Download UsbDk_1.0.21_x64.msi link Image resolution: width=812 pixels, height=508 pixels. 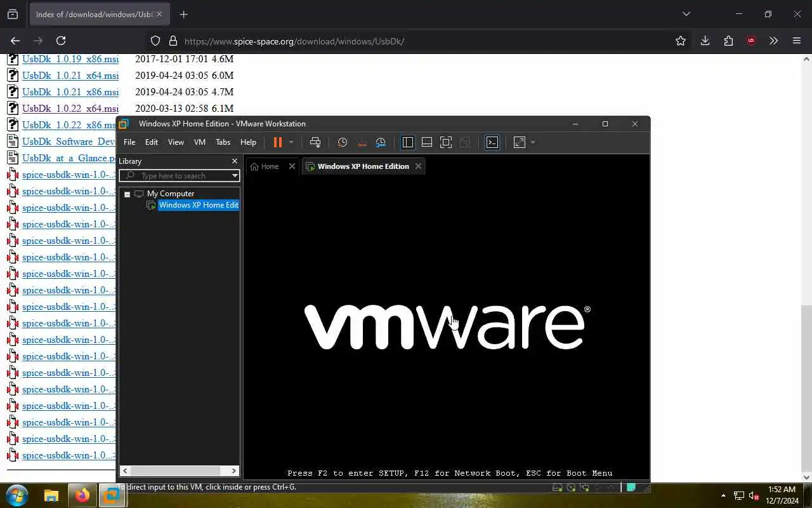point(70,76)
